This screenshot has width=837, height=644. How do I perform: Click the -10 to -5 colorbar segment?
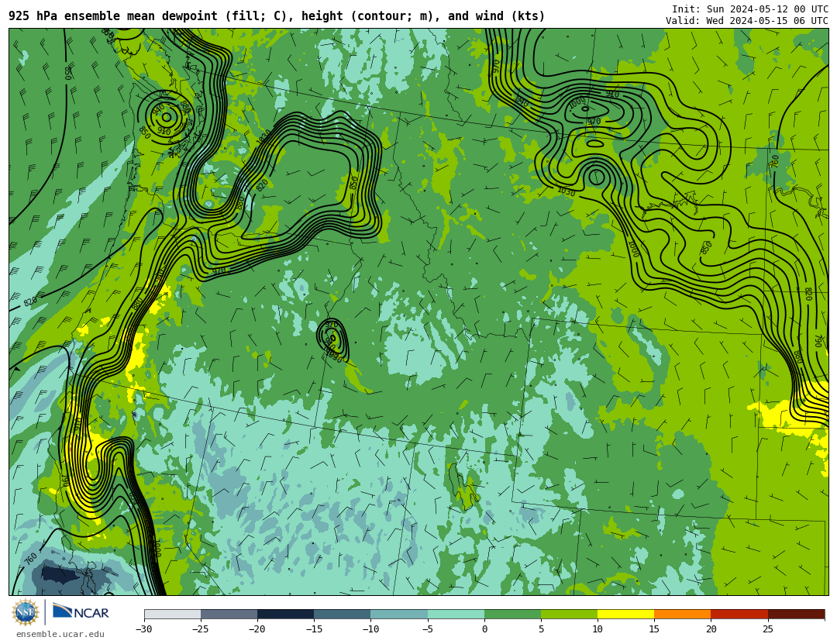pyautogui.click(x=399, y=614)
